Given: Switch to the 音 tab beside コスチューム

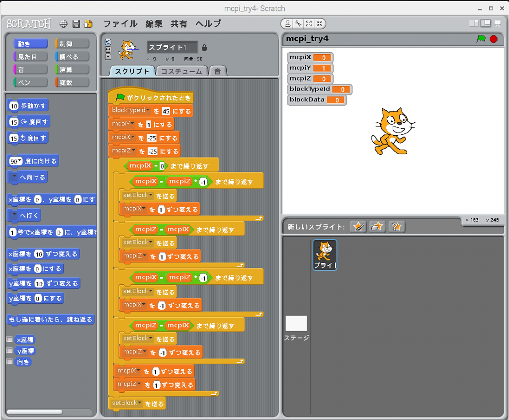Looking at the screenshot, I should click(218, 71).
